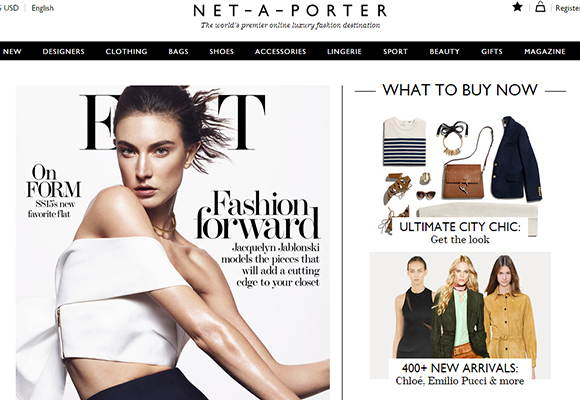Open the BEAUTY section

tap(445, 51)
